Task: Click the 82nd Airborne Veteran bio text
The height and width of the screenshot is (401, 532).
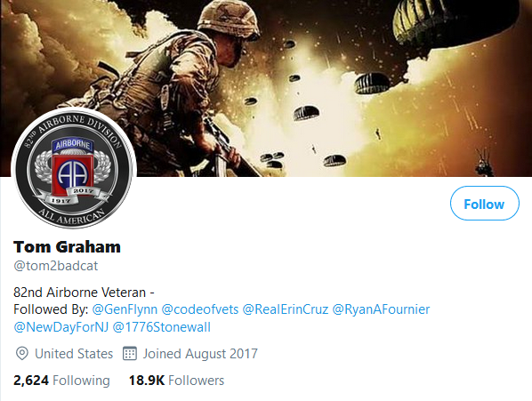Action: point(85,293)
